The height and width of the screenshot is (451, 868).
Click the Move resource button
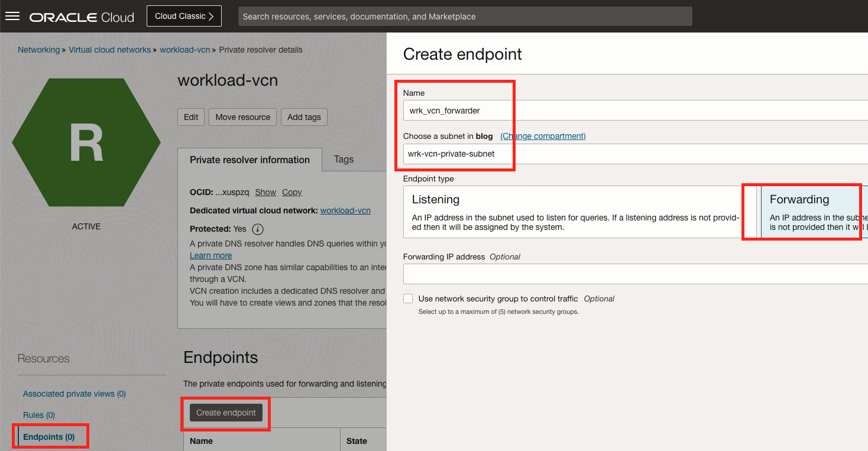pos(242,117)
